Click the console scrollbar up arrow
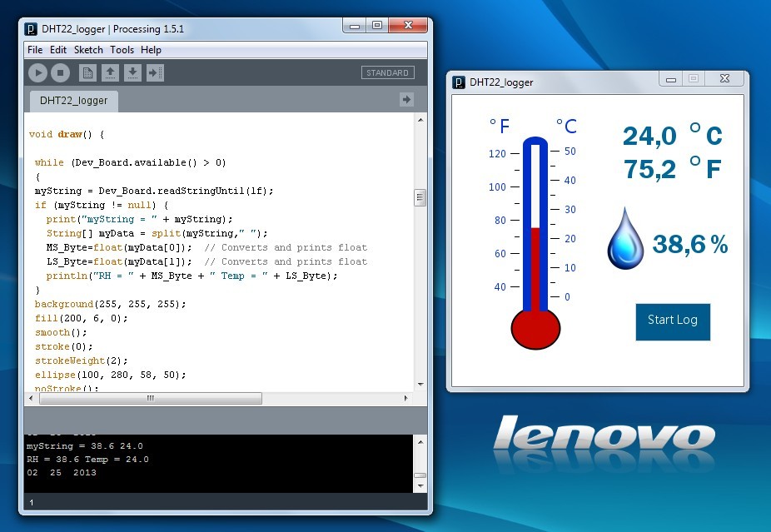This screenshot has height=532, width=771. 420,442
